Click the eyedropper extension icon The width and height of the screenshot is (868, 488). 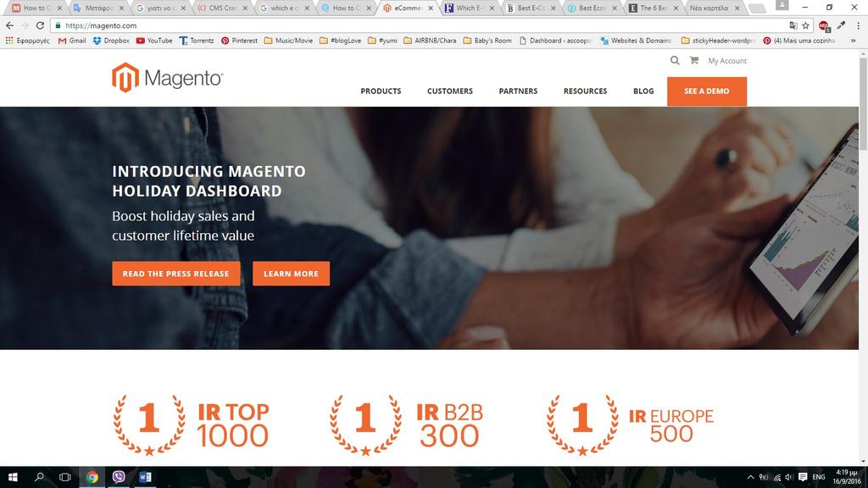click(842, 25)
